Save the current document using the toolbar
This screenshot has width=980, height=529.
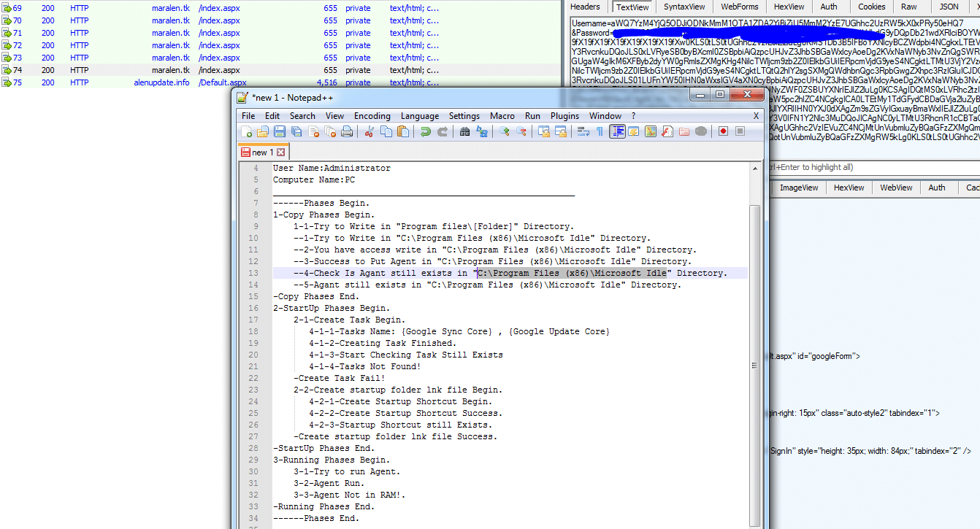point(280,131)
